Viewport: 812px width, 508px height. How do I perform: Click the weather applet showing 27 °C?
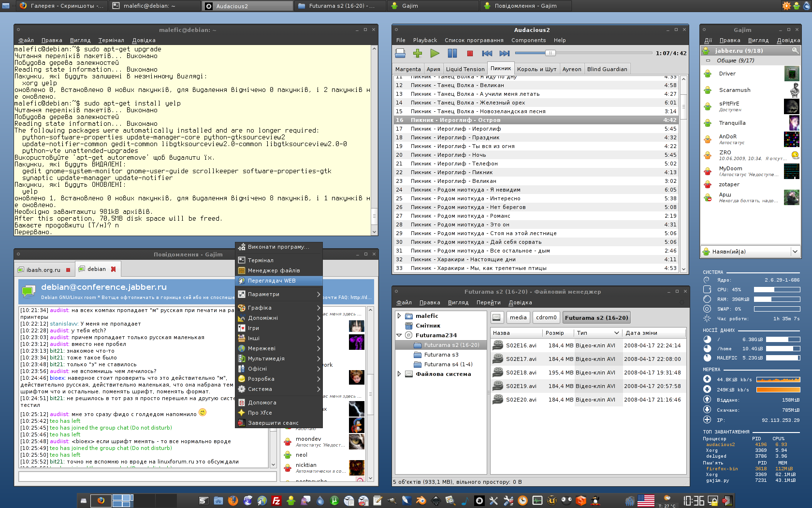click(667, 501)
